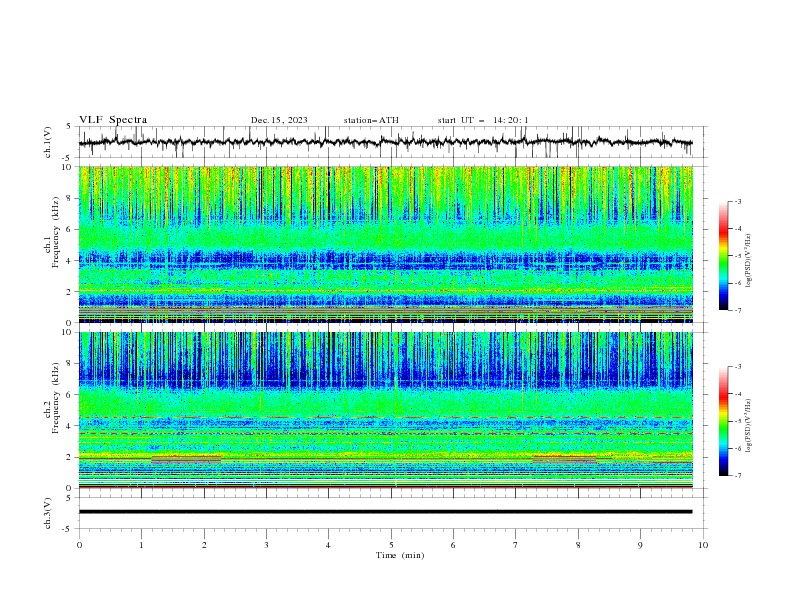The width and height of the screenshot is (792, 612).
Task: Click the ch.1 color scale bar
Action: (x=724, y=256)
